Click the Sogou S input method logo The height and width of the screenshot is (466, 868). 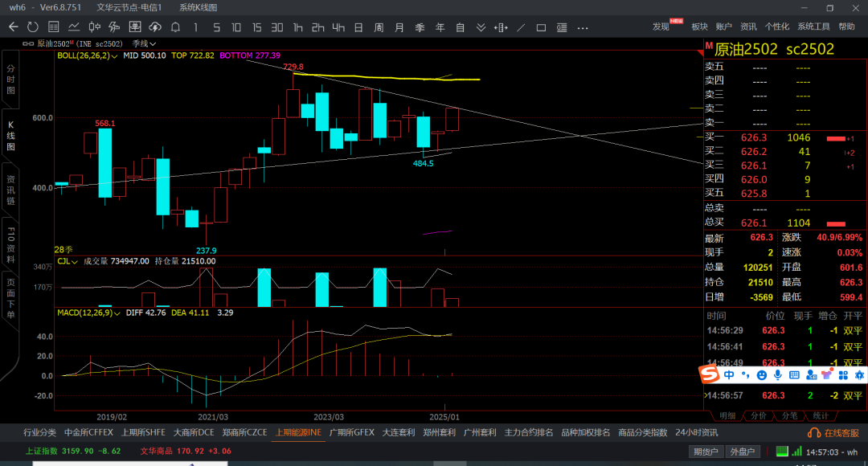coord(709,374)
